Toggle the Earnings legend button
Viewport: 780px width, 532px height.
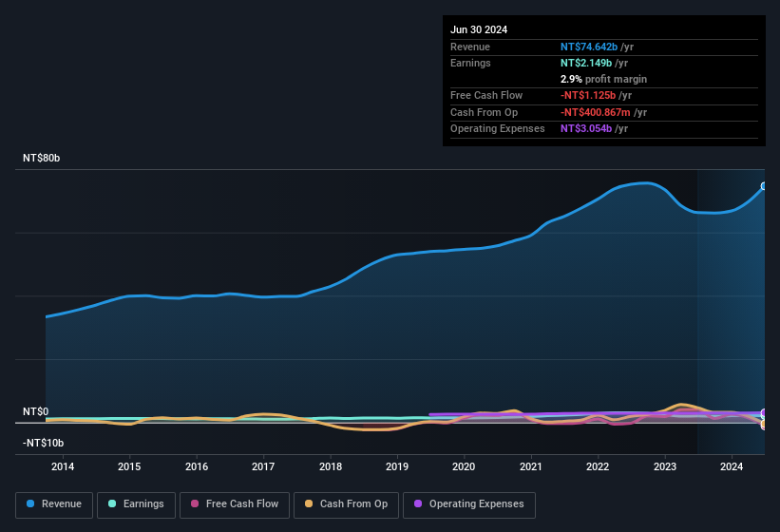click(136, 504)
